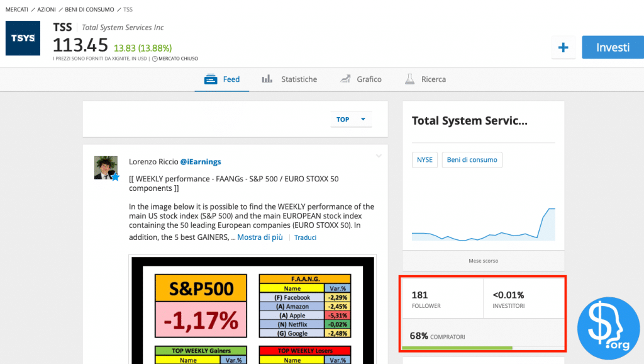This screenshot has width=644, height=364.
Task: Click the Mese scorso chart label
Action: pos(484,261)
